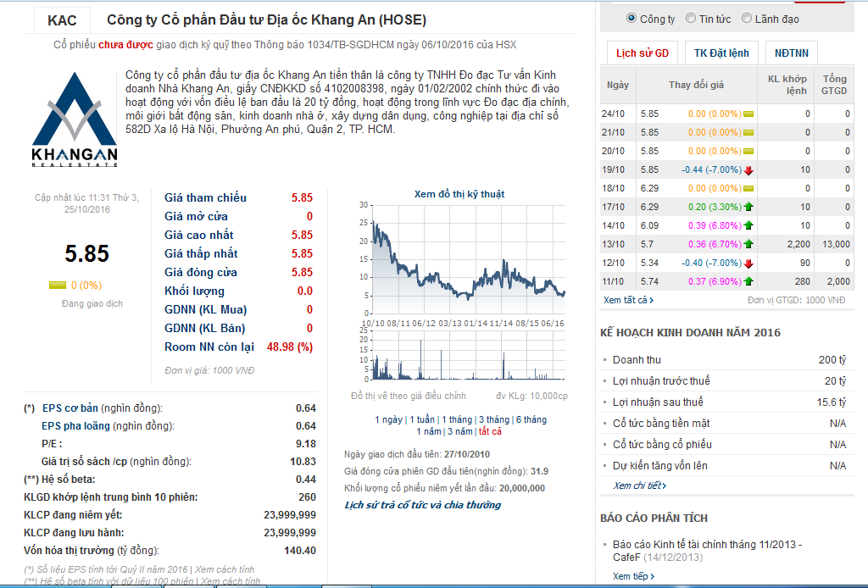The image size is (868, 588).
Task: Click Xem tiếp under analysis reports
Action: (633, 576)
